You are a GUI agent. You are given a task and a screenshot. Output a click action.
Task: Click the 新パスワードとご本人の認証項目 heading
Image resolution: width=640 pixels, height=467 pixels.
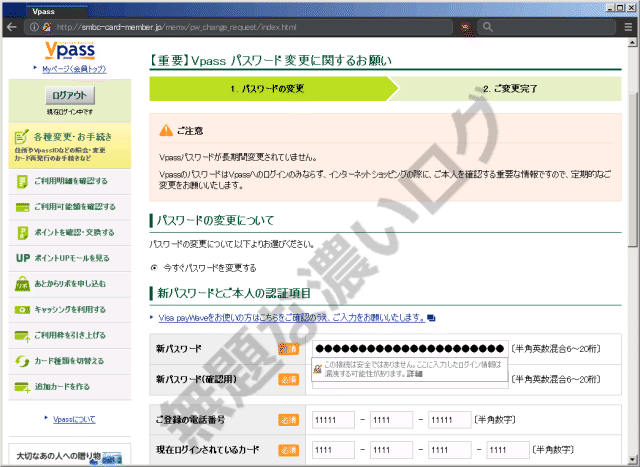coord(234,293)
